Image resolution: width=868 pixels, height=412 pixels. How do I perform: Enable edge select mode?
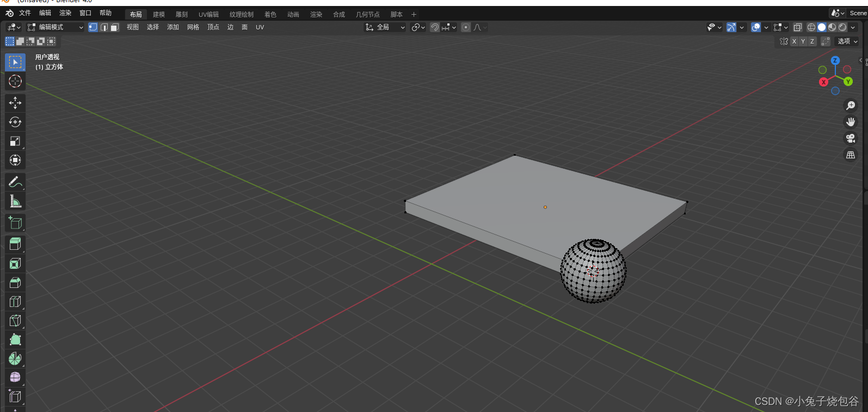coord(104,27)
